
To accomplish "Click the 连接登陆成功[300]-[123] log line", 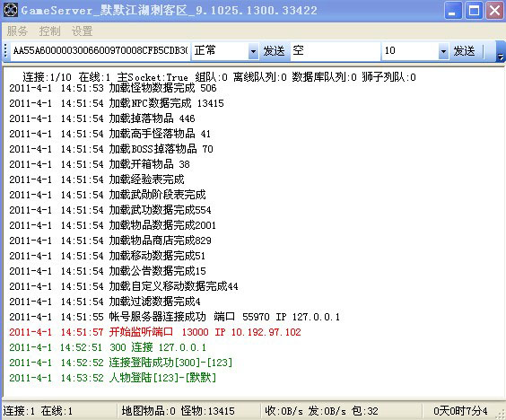I will point(120,363).
